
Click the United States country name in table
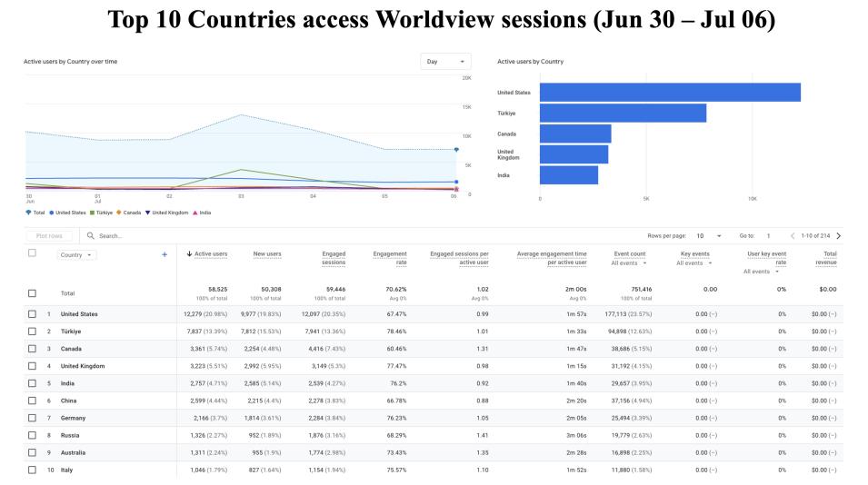click(x=79, y=314)
